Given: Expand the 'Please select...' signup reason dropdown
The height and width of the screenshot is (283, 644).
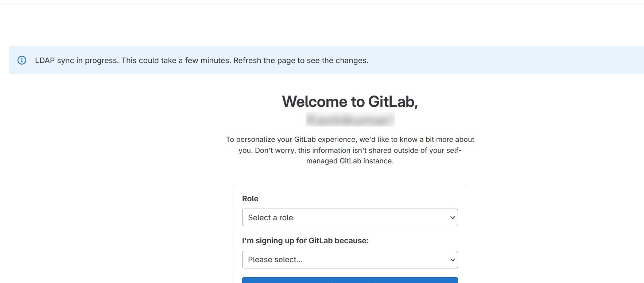Looking at the screenshot, I should coord(349,260).
